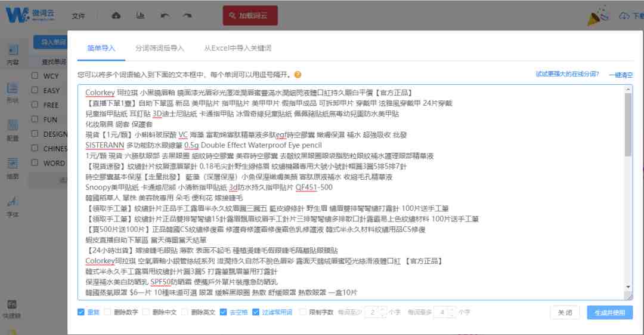Uncheck the 去空格 checkbox
The image size is (644, 335).
pos(223,312)
